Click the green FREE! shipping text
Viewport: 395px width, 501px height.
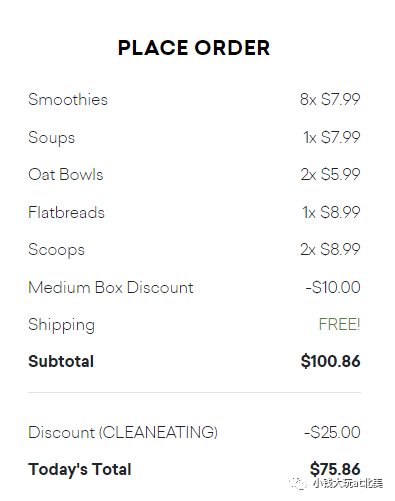pos(339,324)
